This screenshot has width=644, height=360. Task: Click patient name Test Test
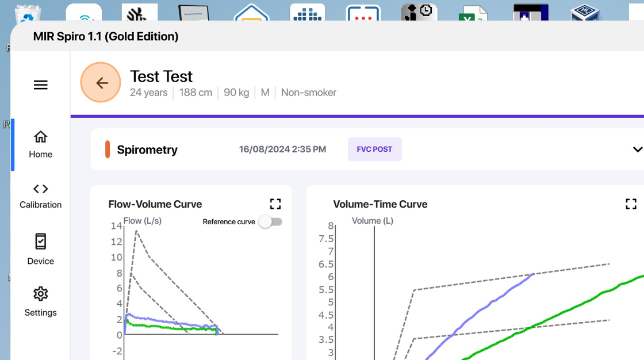161,76
